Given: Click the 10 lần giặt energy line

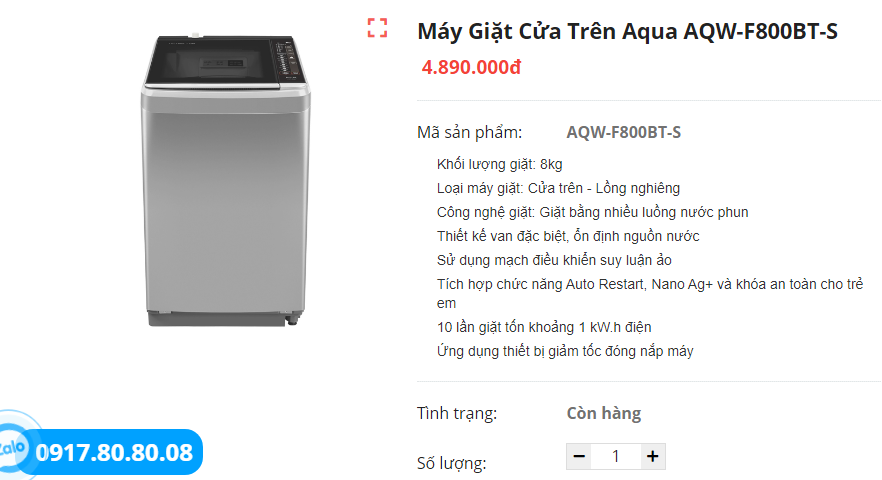Looking at the screenshot, I should (x=544, y=327).
